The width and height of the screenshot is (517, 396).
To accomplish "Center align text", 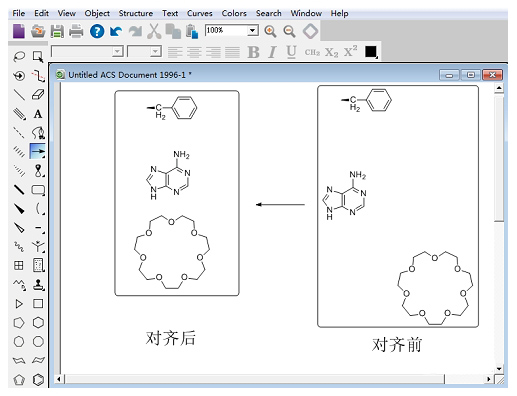I will 194,52.
